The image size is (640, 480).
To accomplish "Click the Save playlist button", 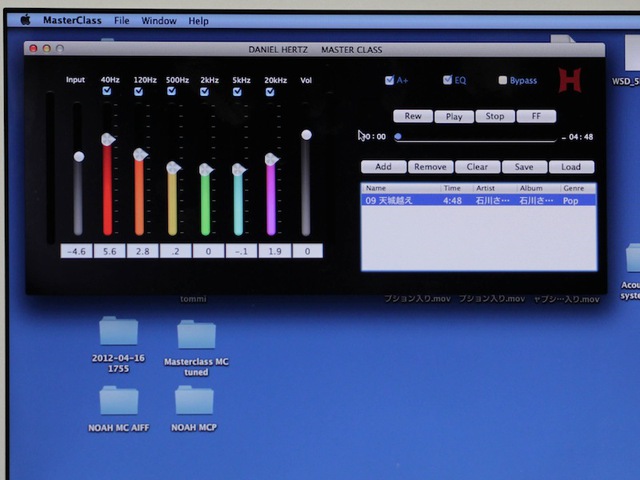I will 524,167.
